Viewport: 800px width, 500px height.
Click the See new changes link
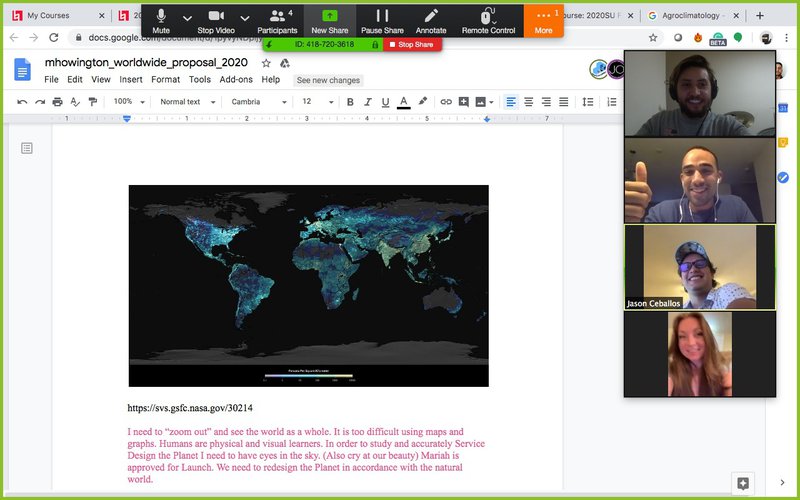[329, 80]
